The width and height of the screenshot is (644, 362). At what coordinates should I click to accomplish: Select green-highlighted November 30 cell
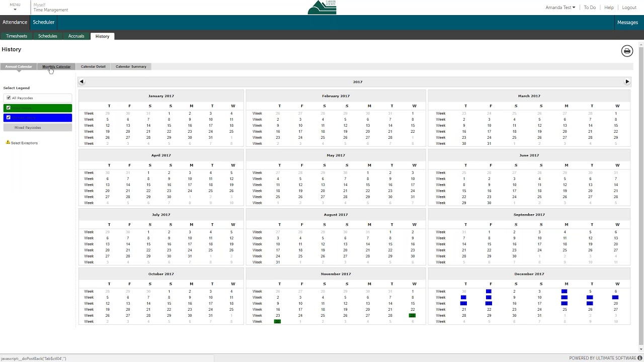(x=277, y=321)
